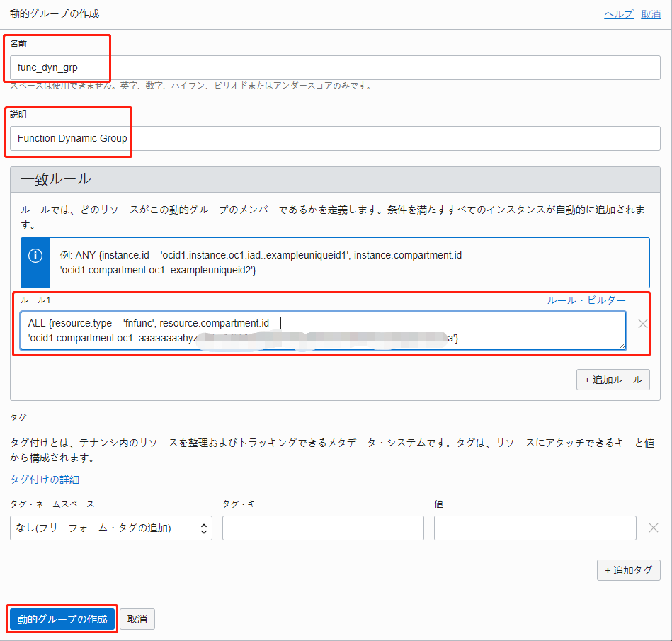Viewport: 672px width, 641px height.
Task: Open the タグ付けの詳細 link
Action: [x=45, y=480]
